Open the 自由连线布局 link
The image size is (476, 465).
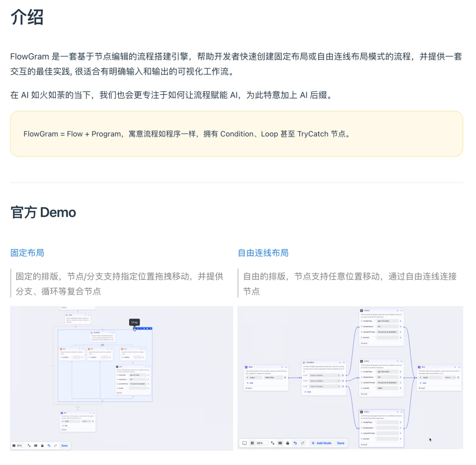click(263, 253)
